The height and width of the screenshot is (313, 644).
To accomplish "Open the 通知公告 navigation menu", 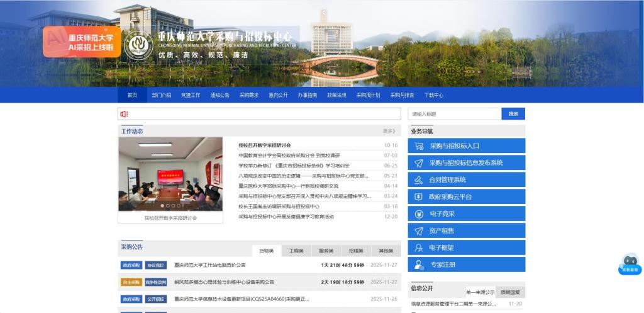I will pyautogui.click(x=220, y=95).
